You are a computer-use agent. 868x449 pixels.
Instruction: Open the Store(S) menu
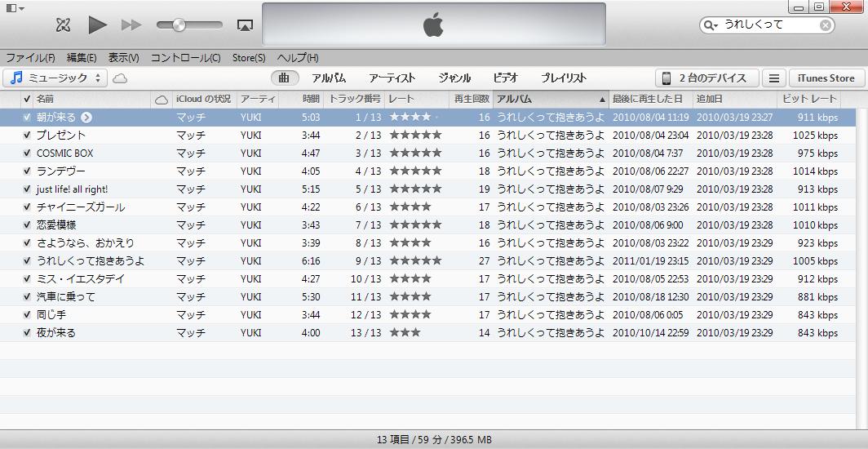click(249, 58)
